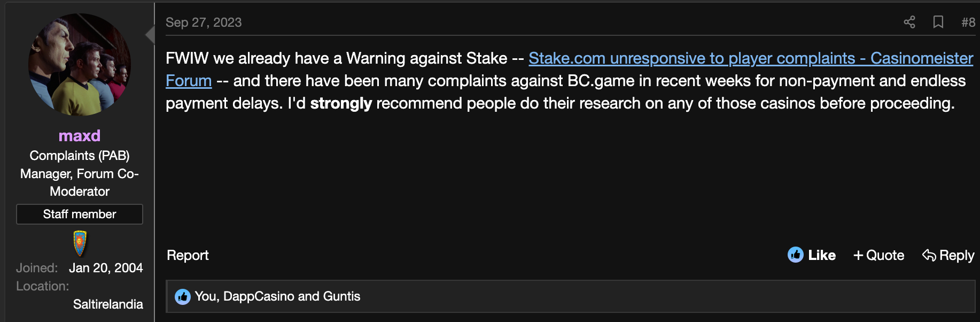
Task: Click the Like text label
Action: coord(822,255)
